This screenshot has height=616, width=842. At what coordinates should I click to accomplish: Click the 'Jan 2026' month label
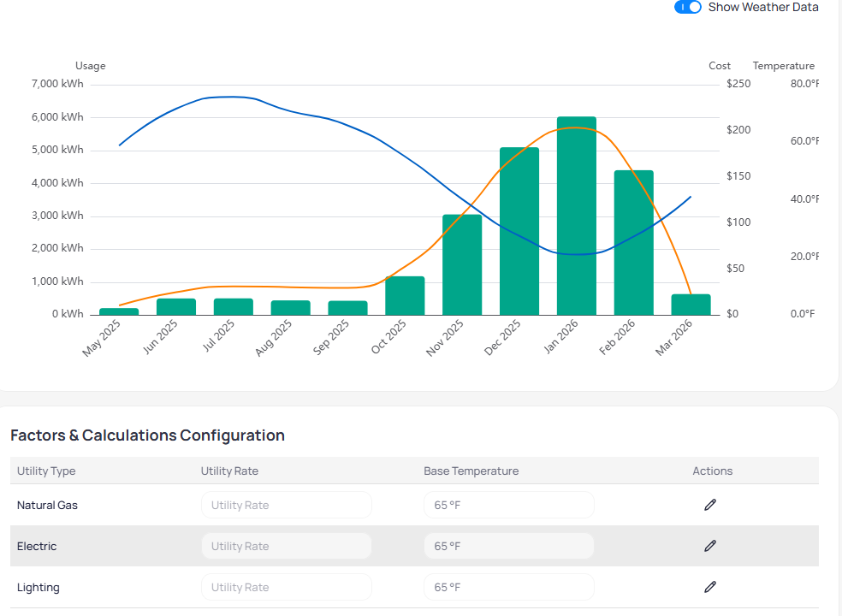[x=561, y=337]
